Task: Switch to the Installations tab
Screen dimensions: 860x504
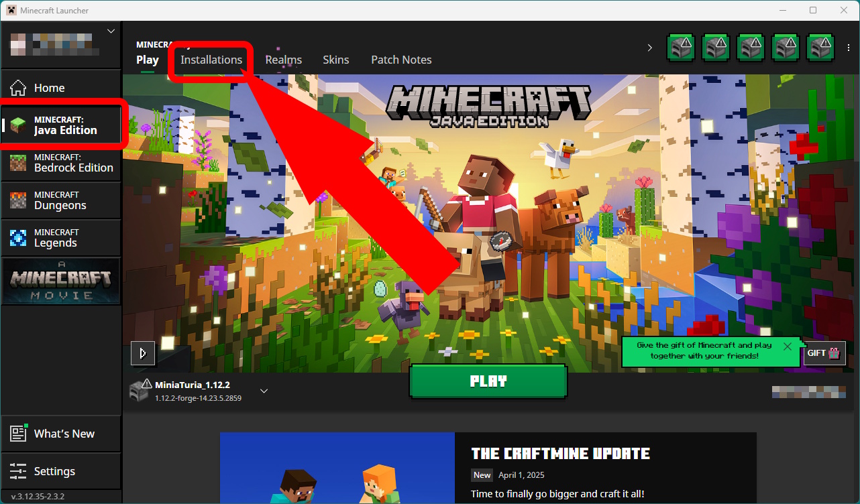Action: tap(211, 60)
